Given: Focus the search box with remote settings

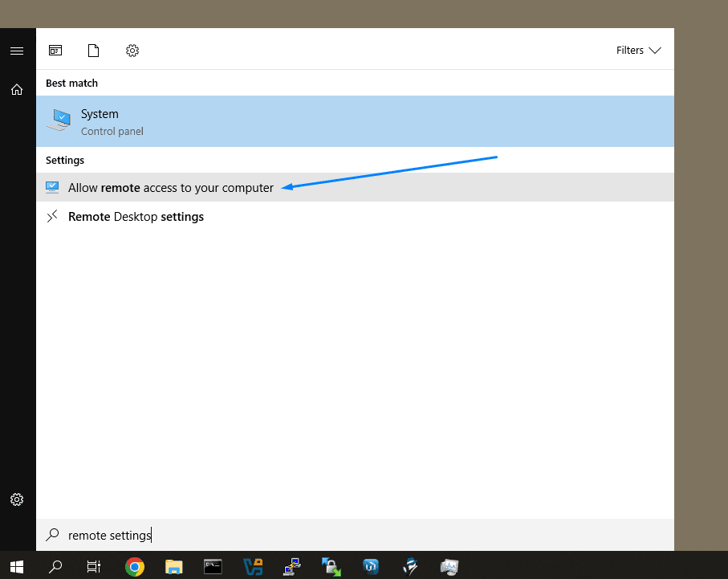Looking at the screenshot, I should [x=356, y=535].
